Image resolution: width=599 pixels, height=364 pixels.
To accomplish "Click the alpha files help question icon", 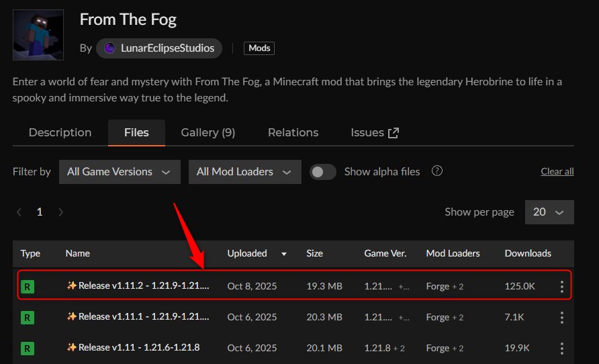I will [x=437, y=171].
